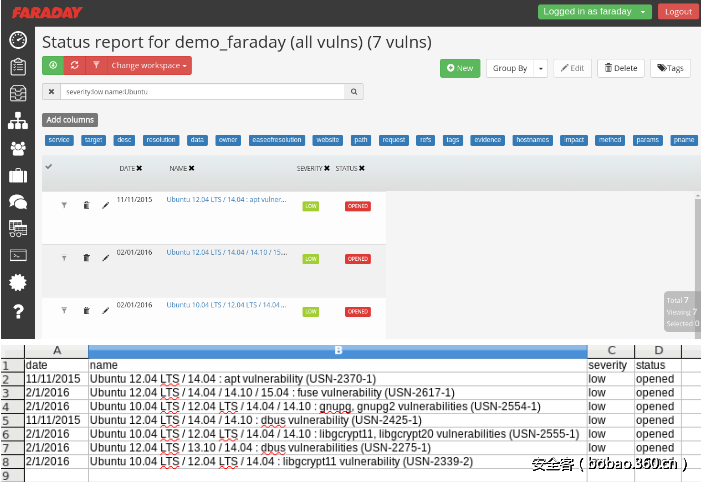Open the settings gear sidebar icon

[18, 283]
